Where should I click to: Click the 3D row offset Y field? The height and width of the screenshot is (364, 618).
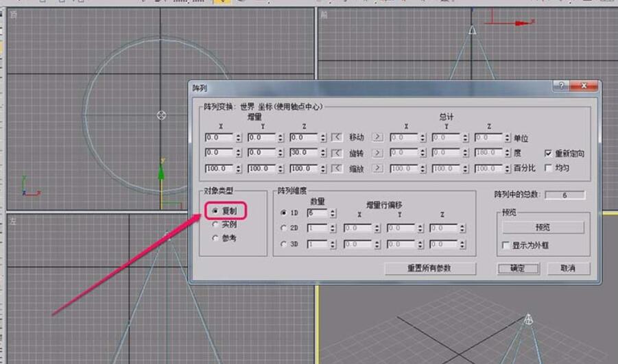coord(401,245)
